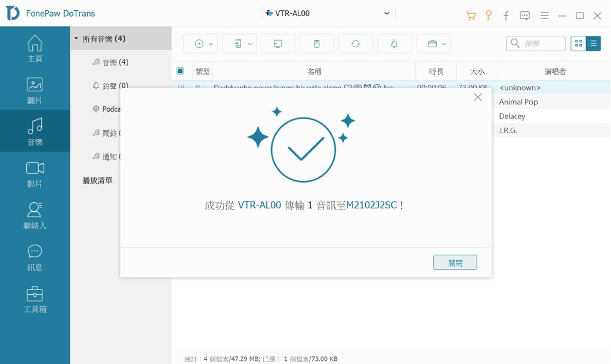This screenshot has width=611, height=364.
Task: Click M2102J2SC link in success message
Action: tap(371, 205)
